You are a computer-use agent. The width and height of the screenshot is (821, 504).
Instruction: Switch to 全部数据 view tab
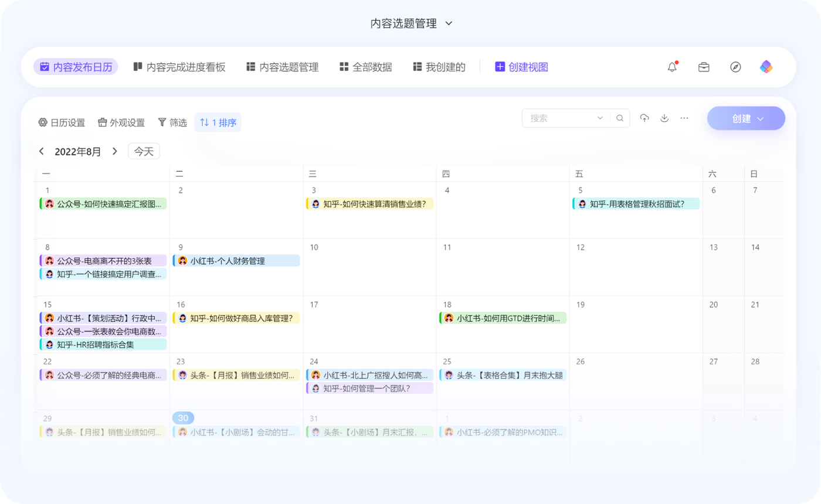365,67
